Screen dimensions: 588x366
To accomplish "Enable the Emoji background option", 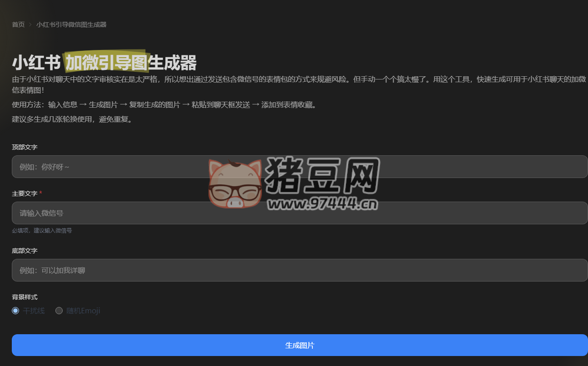I will [x=59, y=311].
